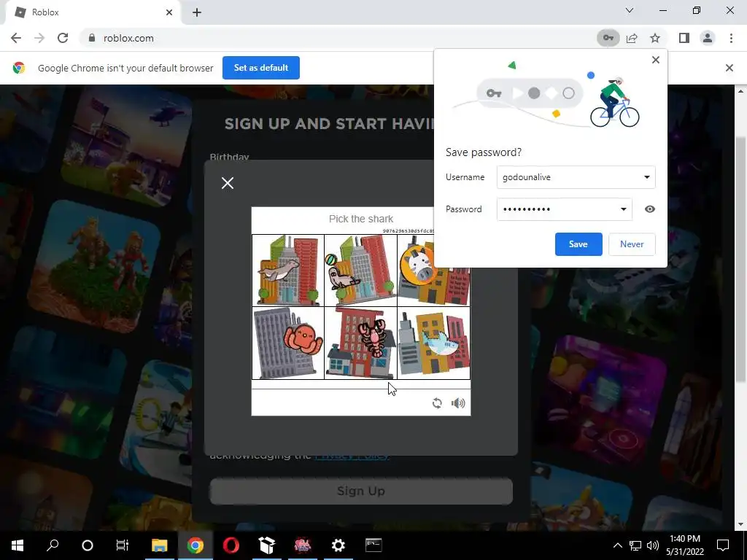Screen dimensions: 747x560
Task: Click the browser back arrow
Action: click(x=16, y=38)
